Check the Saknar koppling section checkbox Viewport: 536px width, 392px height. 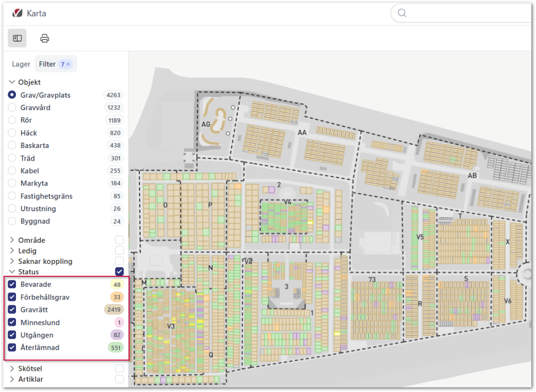coord(119,261)
